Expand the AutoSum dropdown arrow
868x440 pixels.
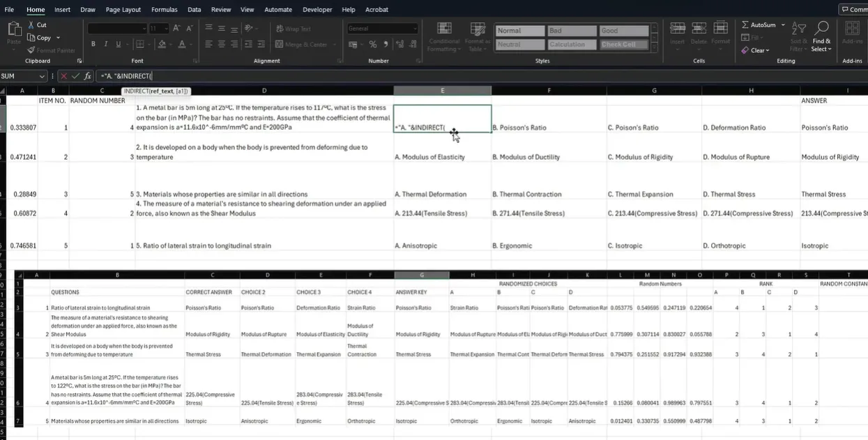point(783,25)
